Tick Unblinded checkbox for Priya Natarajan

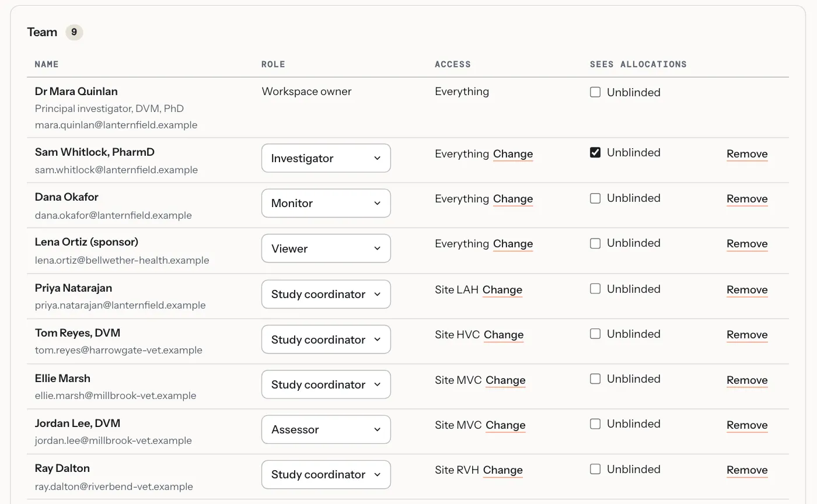click(595, 289)
